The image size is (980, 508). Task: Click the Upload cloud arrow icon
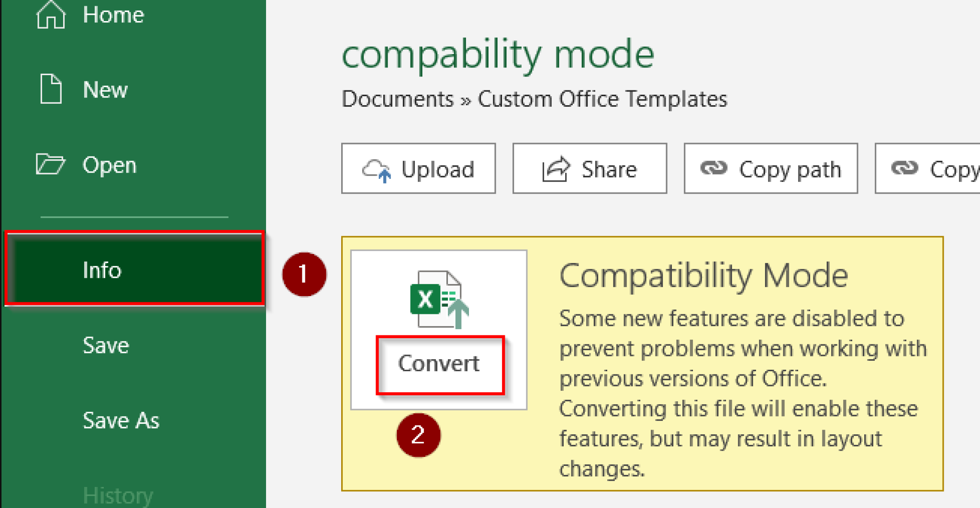(377, 170)
